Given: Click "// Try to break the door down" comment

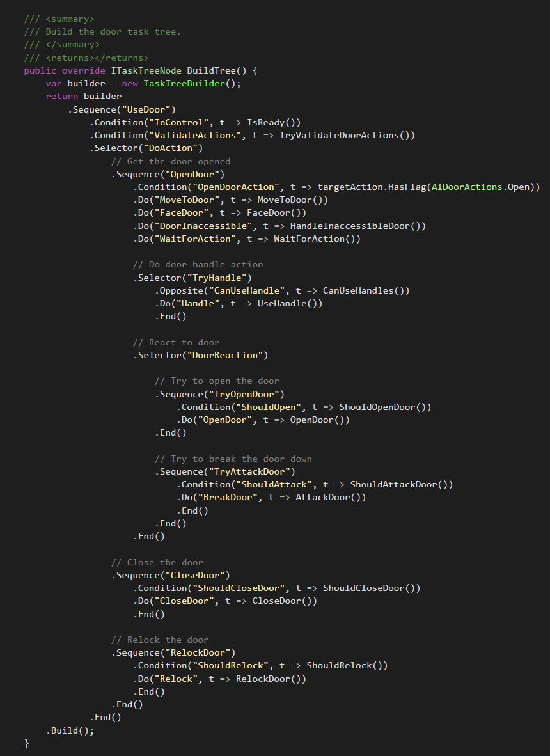Looking at the screenshot, I should pyautogui.click(x=233, y=459).
